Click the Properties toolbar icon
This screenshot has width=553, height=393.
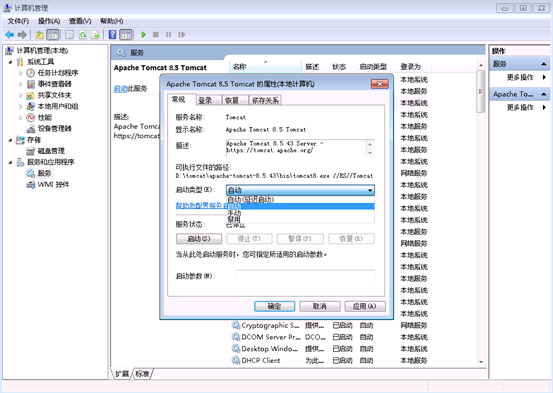[x=69, y=35]
